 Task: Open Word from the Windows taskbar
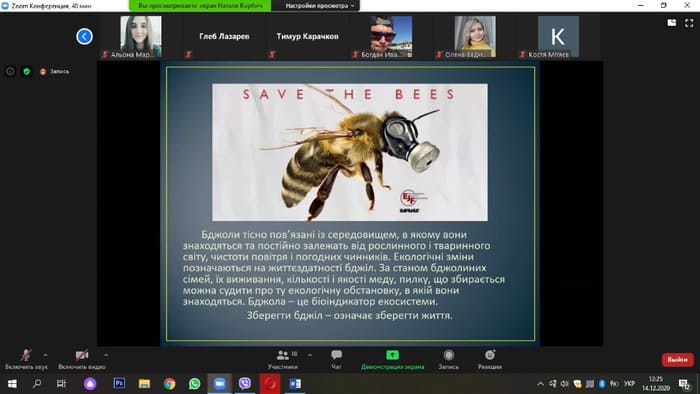tap(295, 383)
